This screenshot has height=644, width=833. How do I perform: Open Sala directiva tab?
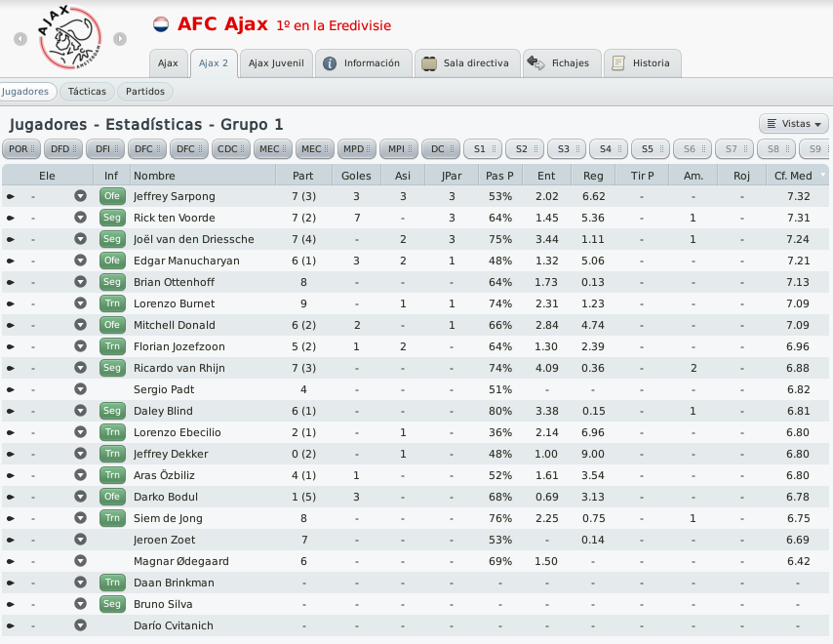point(467,63)
